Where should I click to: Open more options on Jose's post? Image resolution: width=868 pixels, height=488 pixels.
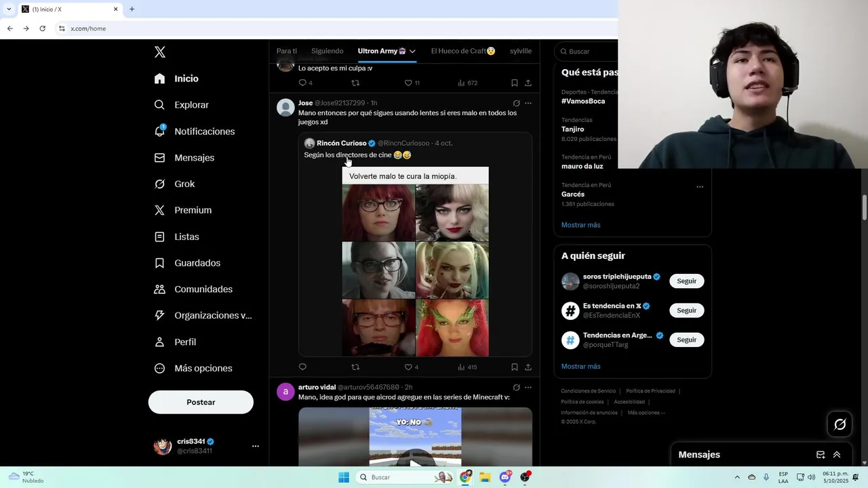tap(528, 103)
